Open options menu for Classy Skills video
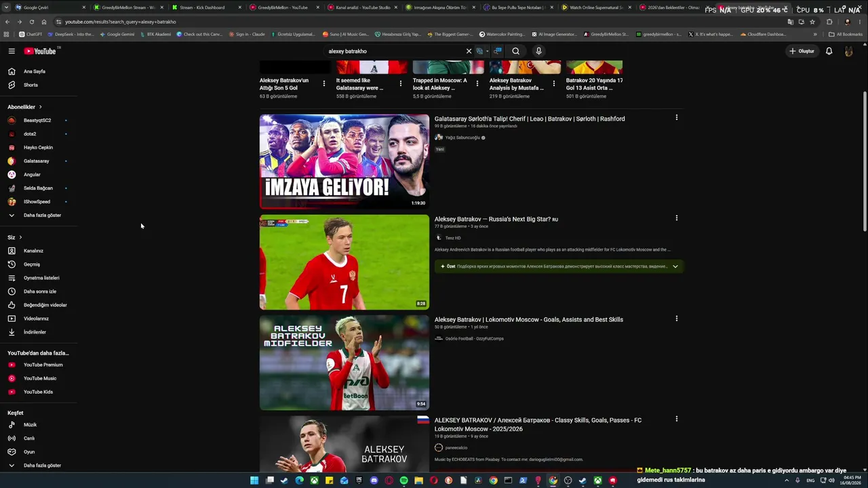The image size is (868, 488). pyautogui.click(x=676, y=419)
